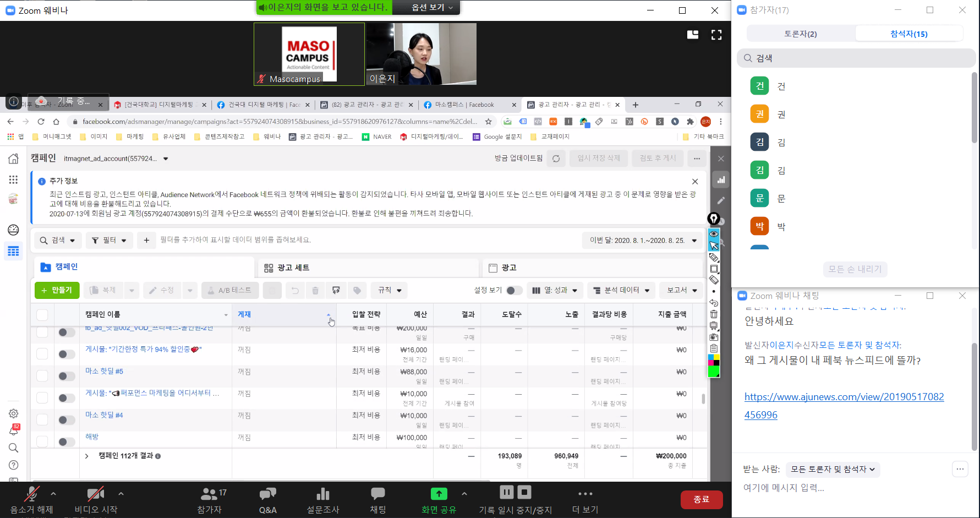Pick the yellow color in annotation toolbar
The image size is (980, 518).
(716, 357)
